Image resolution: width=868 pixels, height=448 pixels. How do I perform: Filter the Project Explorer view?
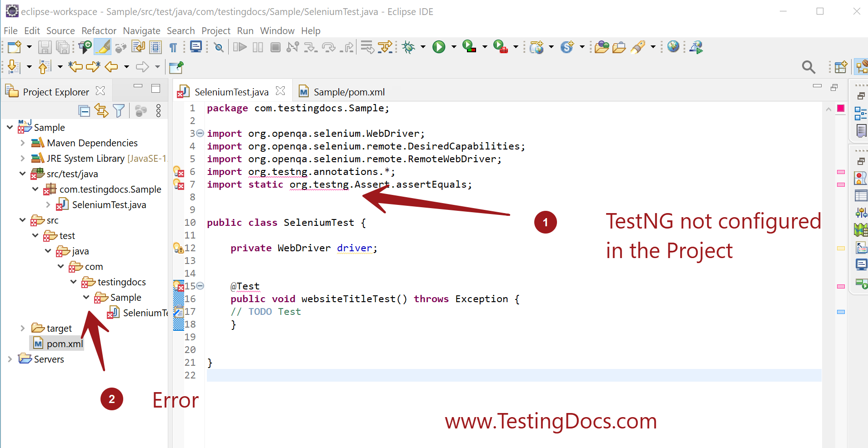119,110
